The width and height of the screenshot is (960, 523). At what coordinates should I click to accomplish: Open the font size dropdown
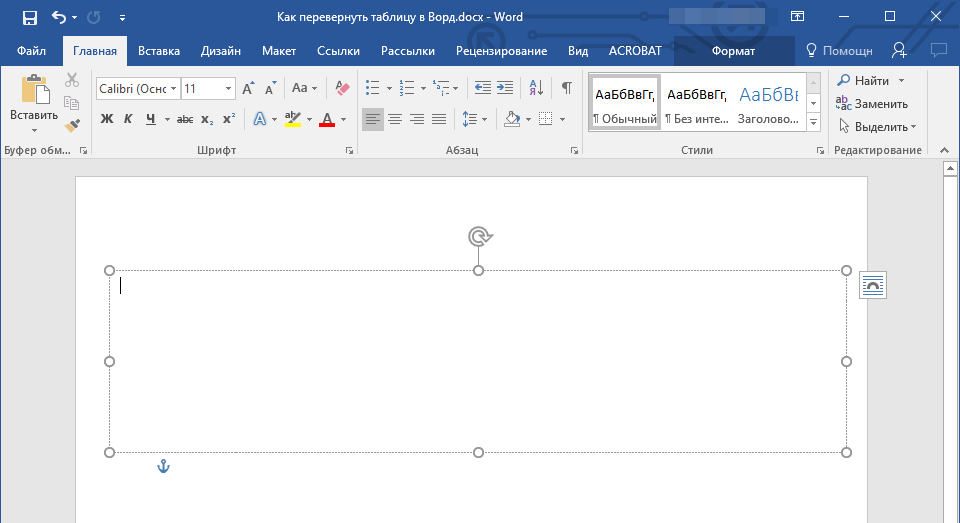(x=229, y=89)
